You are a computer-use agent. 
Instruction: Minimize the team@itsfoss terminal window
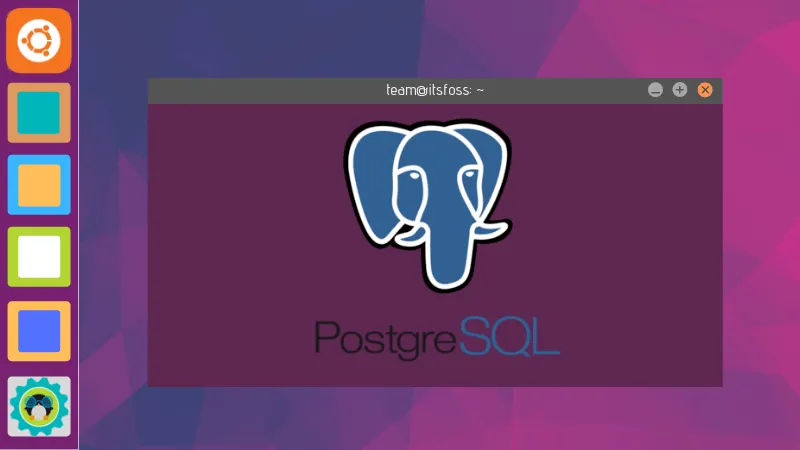click(x=655, y=90)
